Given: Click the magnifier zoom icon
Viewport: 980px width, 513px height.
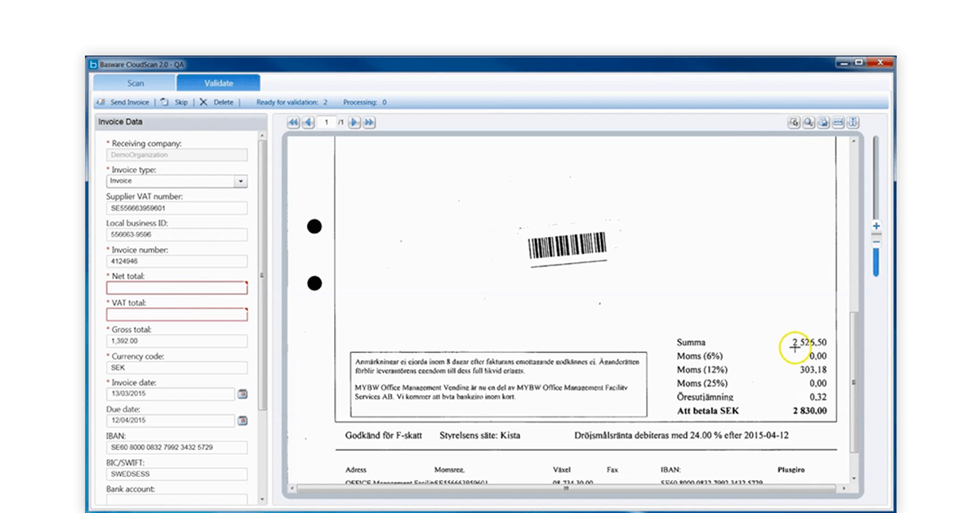Looking at the screenshot, I should pyautogui.click(x=808, y=123).
